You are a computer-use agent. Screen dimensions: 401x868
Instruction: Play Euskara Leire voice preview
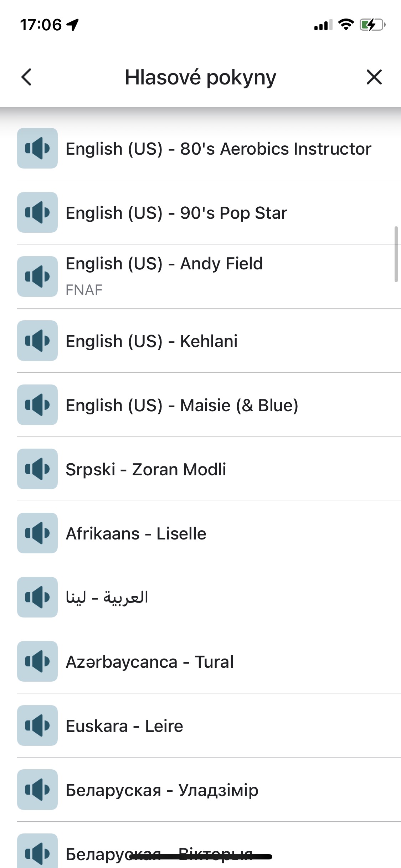click(x=37, y=725)
